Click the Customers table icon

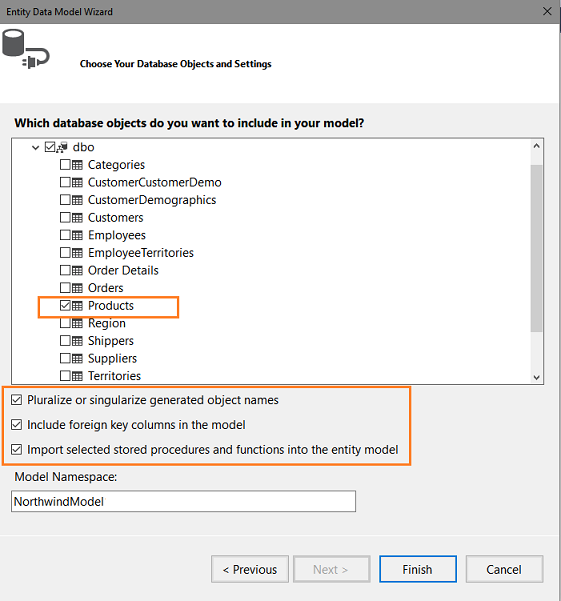point(77,218)
